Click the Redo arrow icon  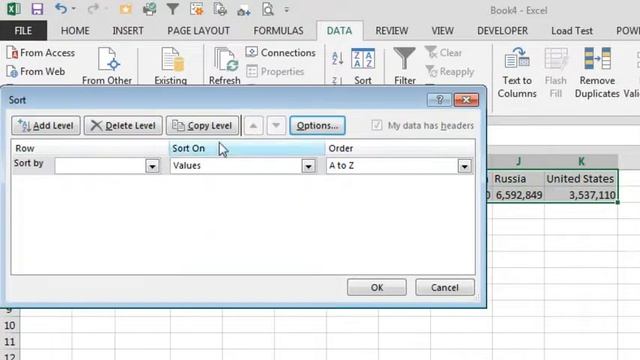pyautogui.click(x=93, y=9)
